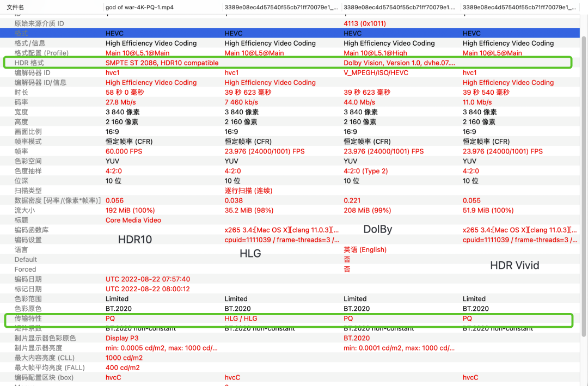The width and height of the screenshot is (588, 386).
Task: Toggle the Forced 否 value
Action: coord(347,269)
